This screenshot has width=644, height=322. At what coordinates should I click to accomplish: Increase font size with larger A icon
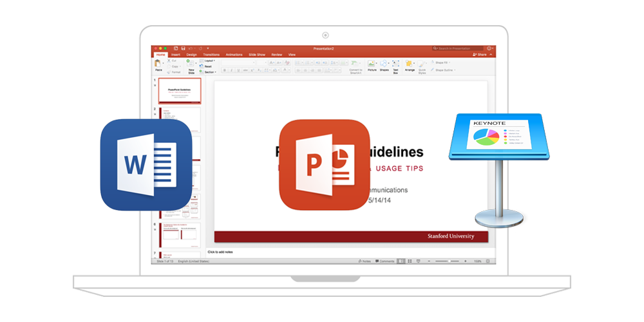(272, 62)
